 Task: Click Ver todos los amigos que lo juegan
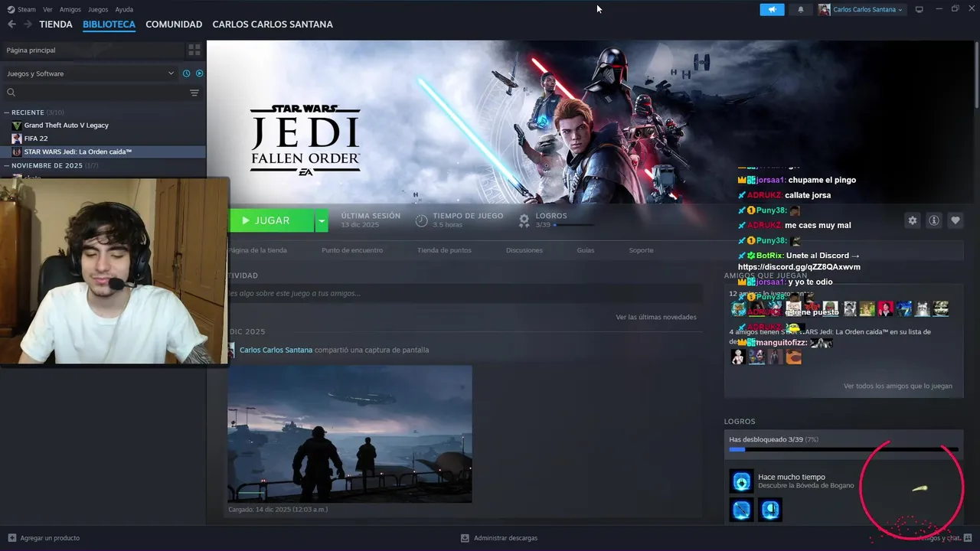[x=898, y=386]
